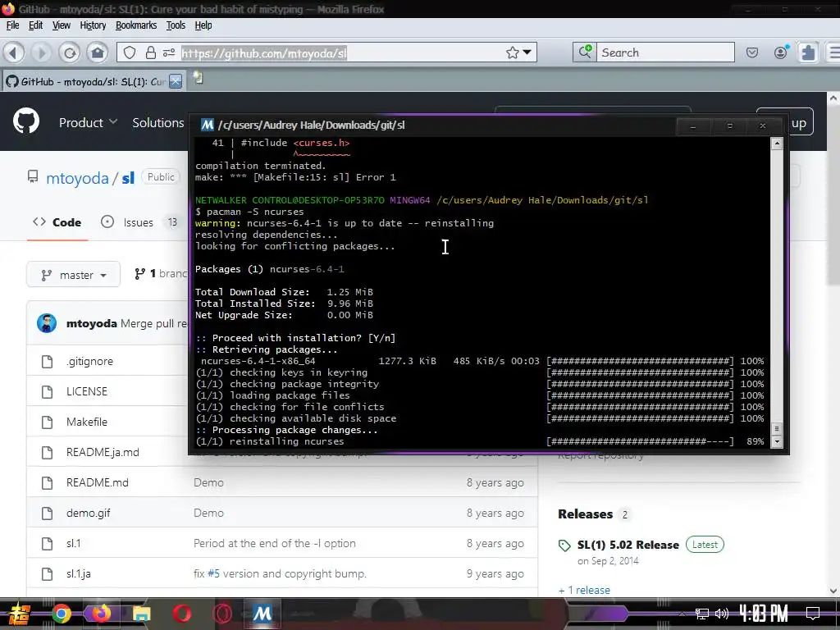
Task: Open README.md file
Action: (x=98, y=482)
